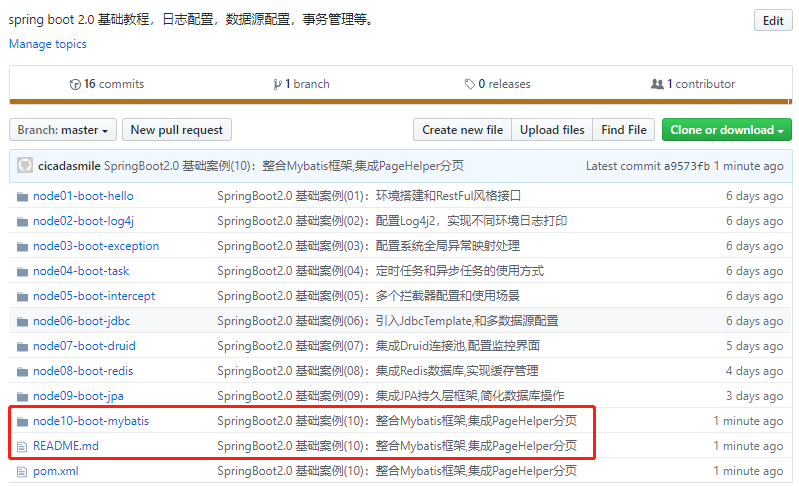Open latest commit message in header bar
This screenshot has height=487, width=799.
(284, 166)
